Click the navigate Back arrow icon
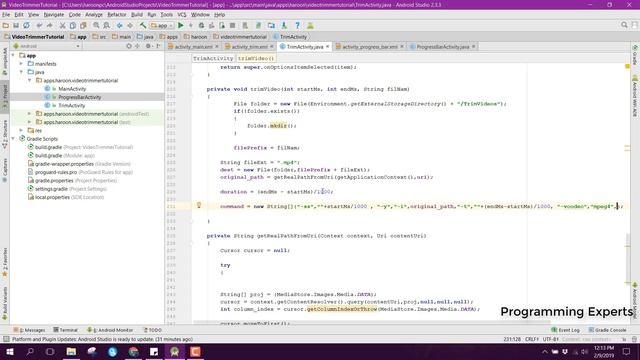This screenshot has height=360, width=640. coord(120,25)
